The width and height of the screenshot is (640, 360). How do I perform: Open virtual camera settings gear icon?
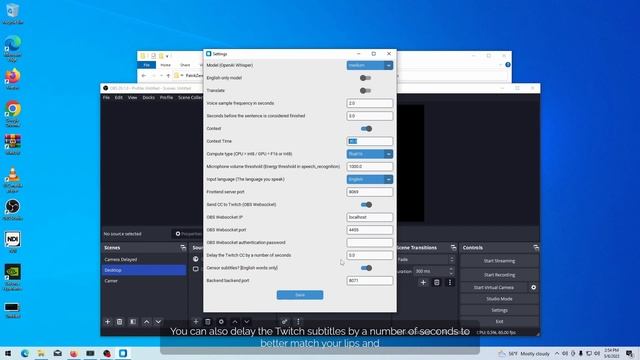tap(533, 287)
